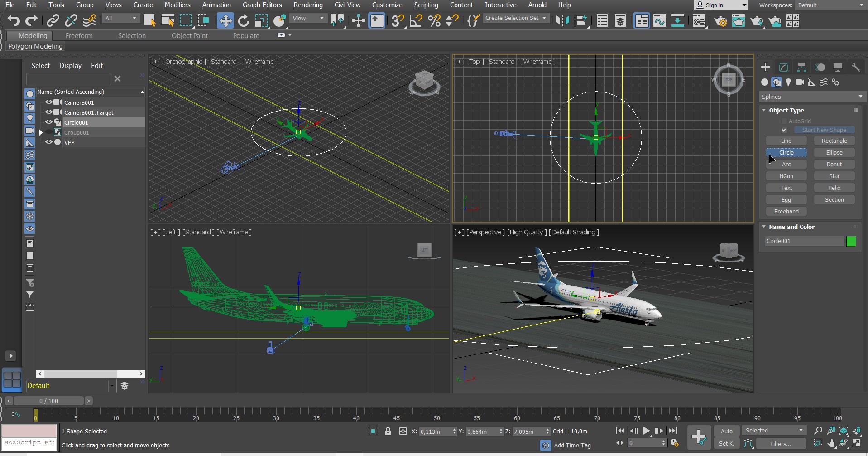Activate the Select and Rotate tool
The height and width of the screenshot is (456, 868).
pyautogui.click(x=244, y=21)
